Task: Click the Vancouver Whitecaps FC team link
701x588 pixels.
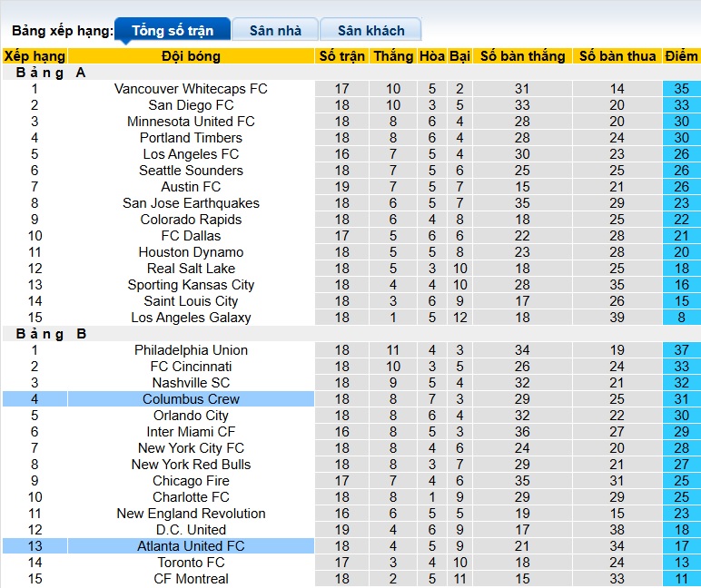Action: click(x=191, y=89)
